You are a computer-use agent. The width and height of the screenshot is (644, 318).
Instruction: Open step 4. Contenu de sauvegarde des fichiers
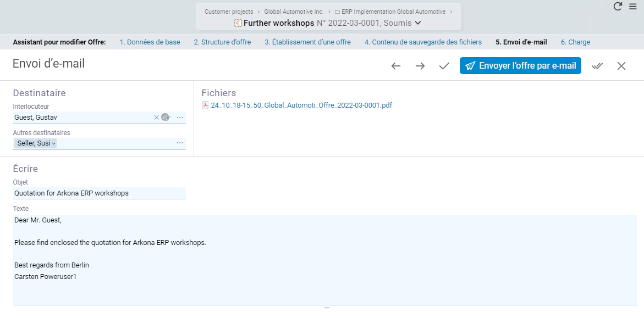423,42
